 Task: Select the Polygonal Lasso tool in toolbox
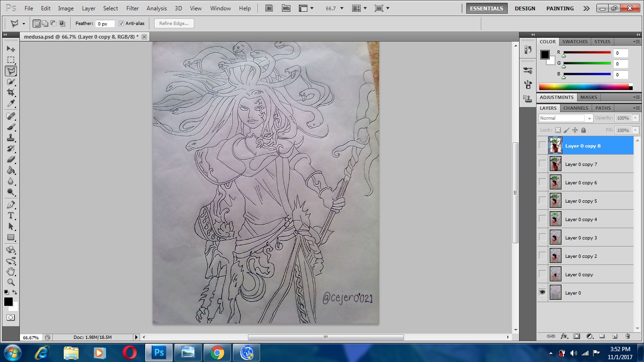pyautogui.click(x=11, y=71)
